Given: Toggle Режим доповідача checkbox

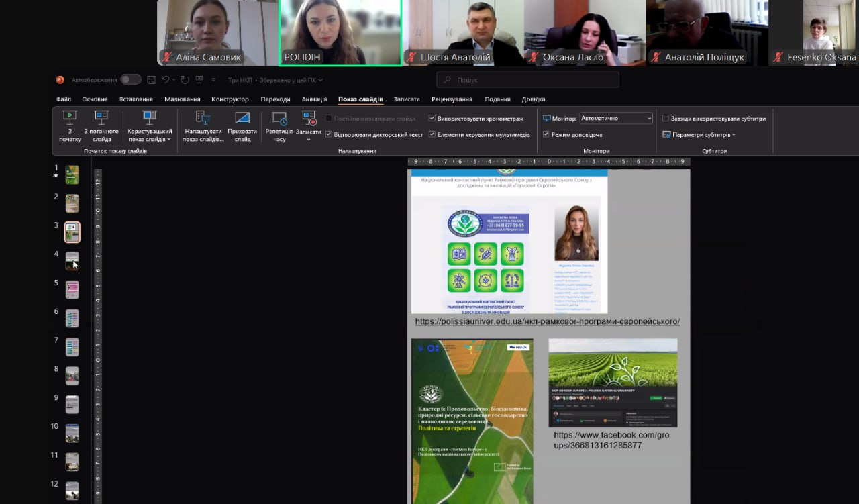Looking at the screenshot, I should [546, 134].
